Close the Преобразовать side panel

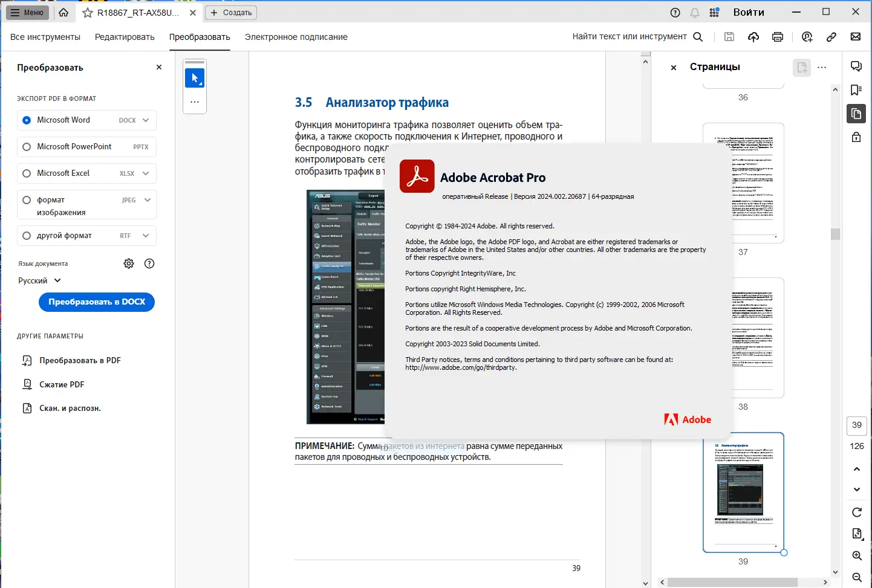pyautogui.click(x=159, y=68)
